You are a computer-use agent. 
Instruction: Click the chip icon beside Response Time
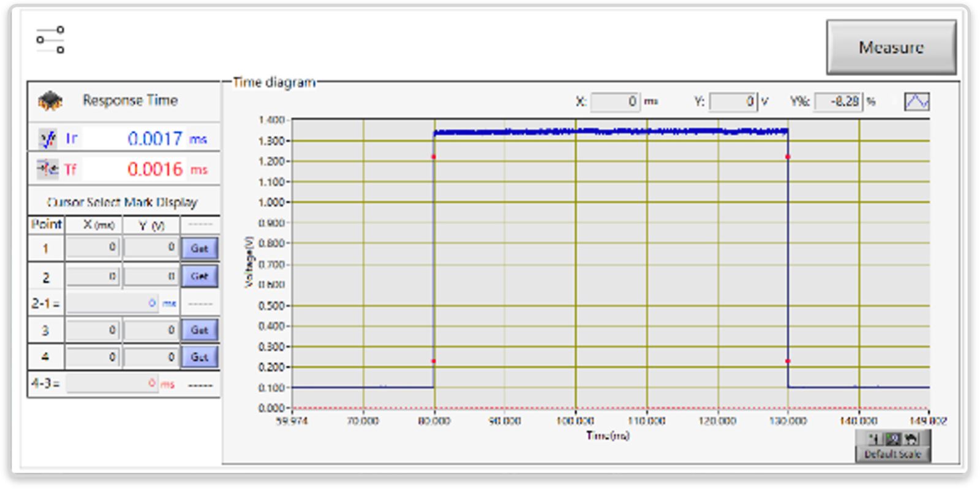pos(50,100)
